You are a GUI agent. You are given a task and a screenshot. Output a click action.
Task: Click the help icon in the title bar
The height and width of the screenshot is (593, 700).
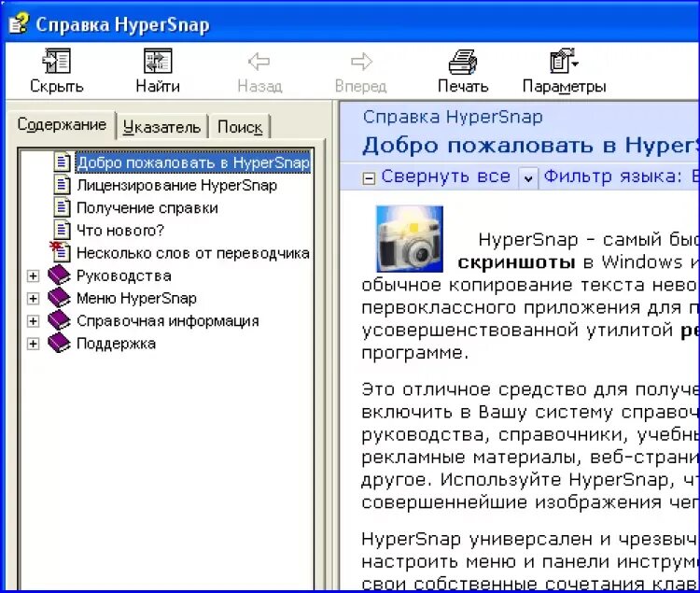click(19, 23)
